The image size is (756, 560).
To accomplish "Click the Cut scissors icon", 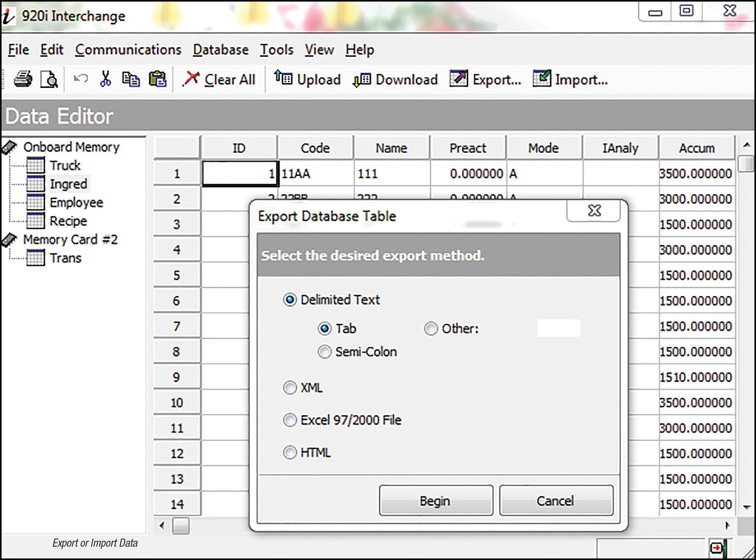I will point(105,79).
